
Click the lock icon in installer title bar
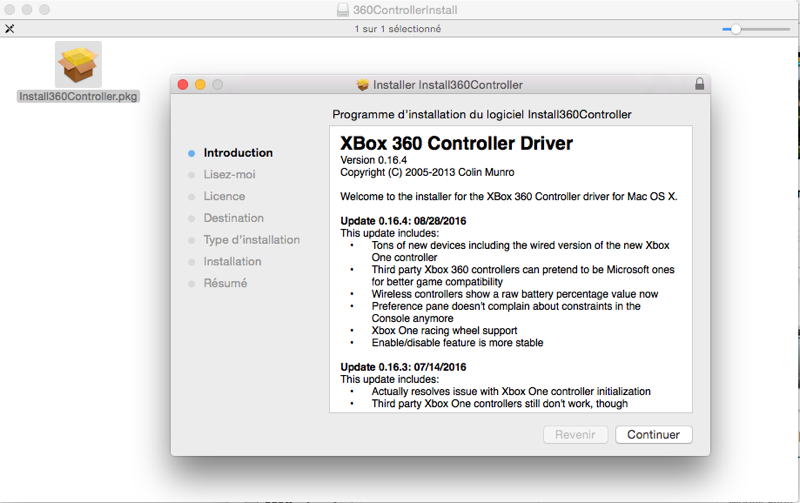coord(699,84)
